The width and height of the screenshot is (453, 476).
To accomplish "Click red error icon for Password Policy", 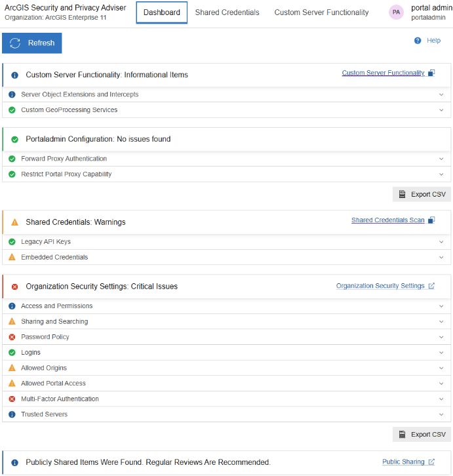I will click(12, 337).
